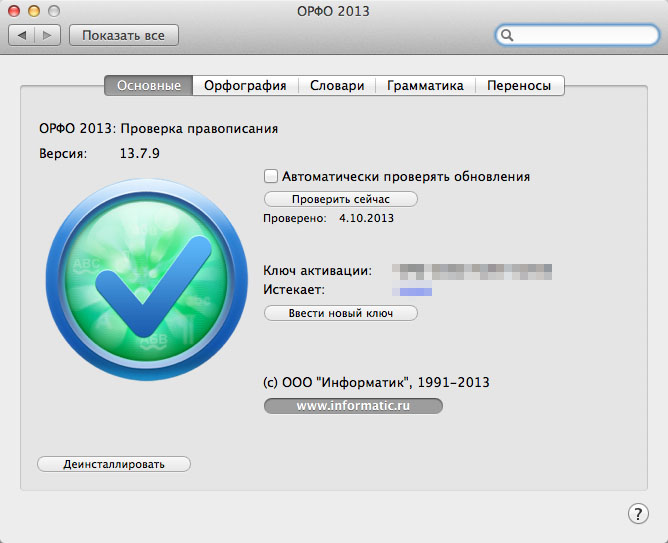
Task: Click the Ключ активации label
Action: coord(317,271)
